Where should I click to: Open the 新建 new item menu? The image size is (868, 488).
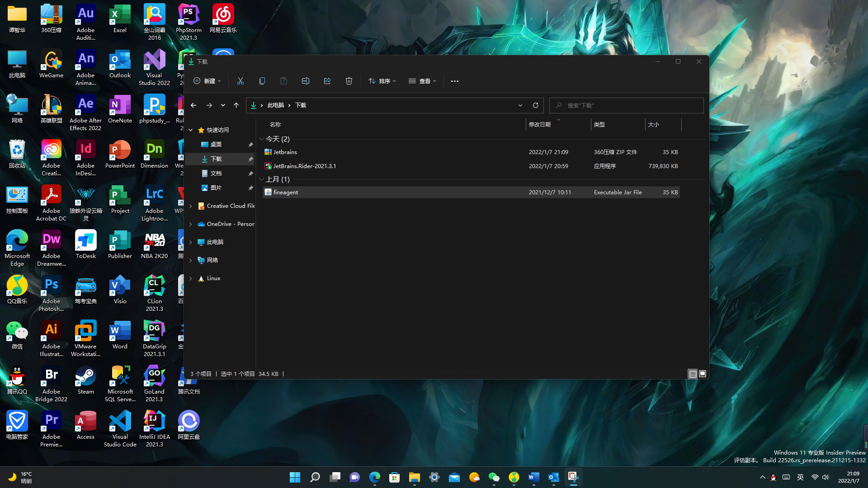tap(207, 81)
